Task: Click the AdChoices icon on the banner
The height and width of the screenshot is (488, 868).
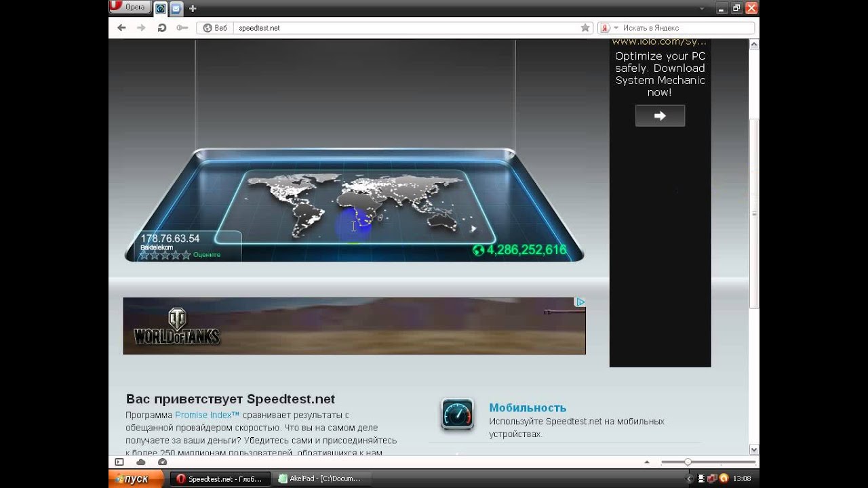Action: (x=580, y=302)
